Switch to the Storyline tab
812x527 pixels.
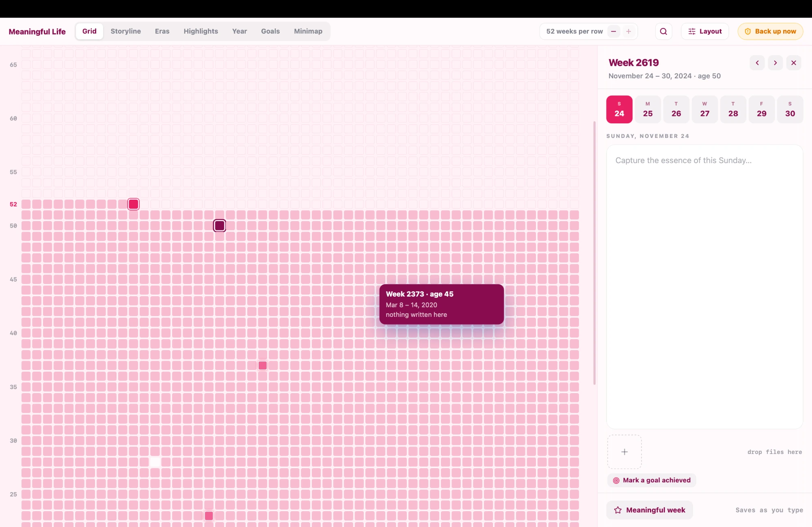coord(126,31)
